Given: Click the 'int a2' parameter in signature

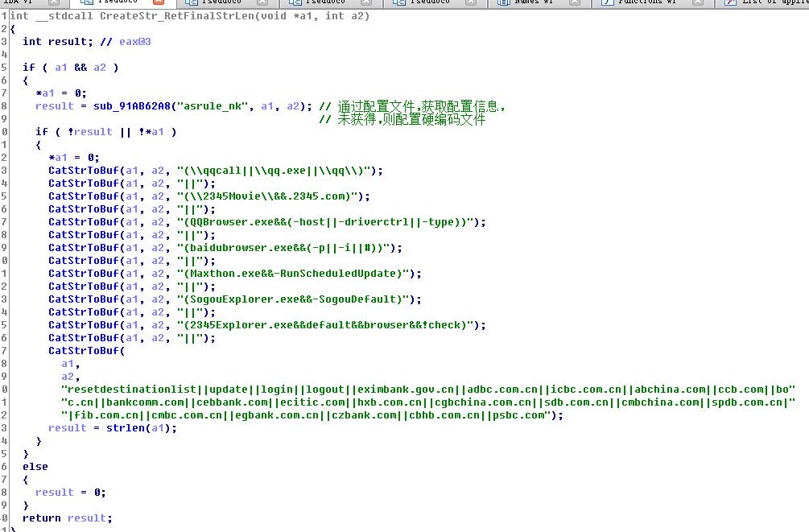Looking at the screenshot, I should point(345,16).
